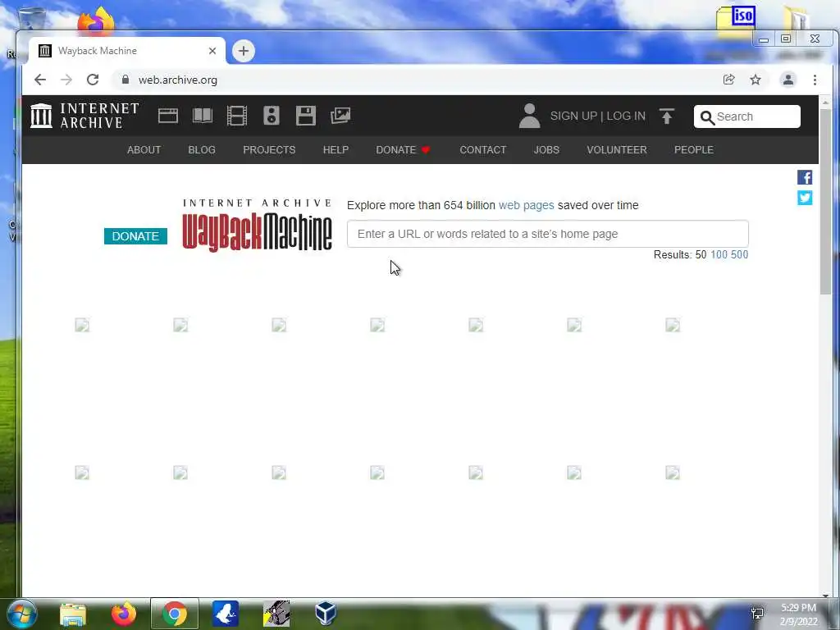Image resolution: width=840 pixels, height=630 pixels.
Task: Open the Audio speaker icon
Action: click(272, 116)
